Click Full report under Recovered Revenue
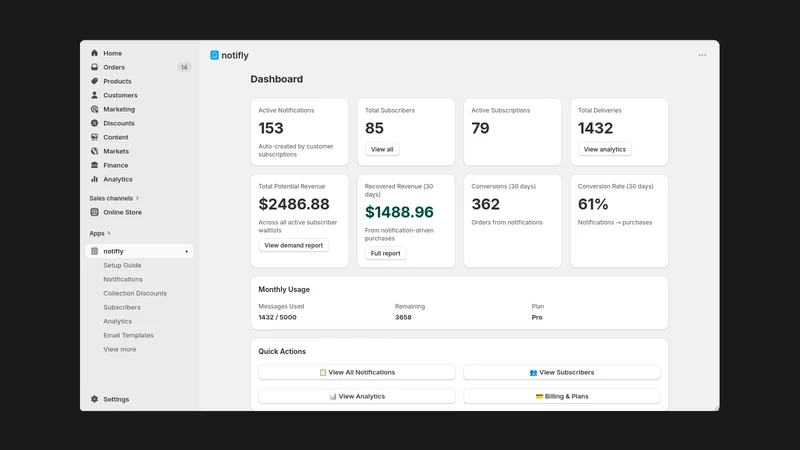This screenshot has width=800, height=450. pos(385,253)
